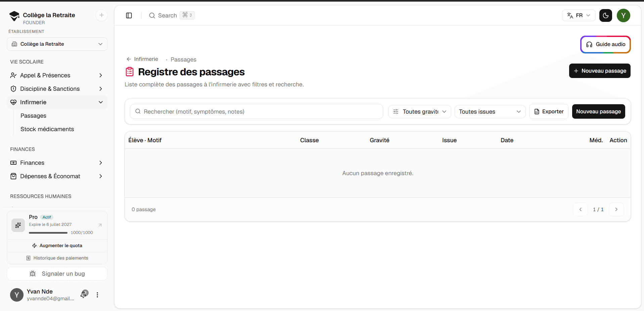Viewport: 644px width, 311px height.
Task: Open the Toutes gravités filter dropdown
Action: point(419,112)
